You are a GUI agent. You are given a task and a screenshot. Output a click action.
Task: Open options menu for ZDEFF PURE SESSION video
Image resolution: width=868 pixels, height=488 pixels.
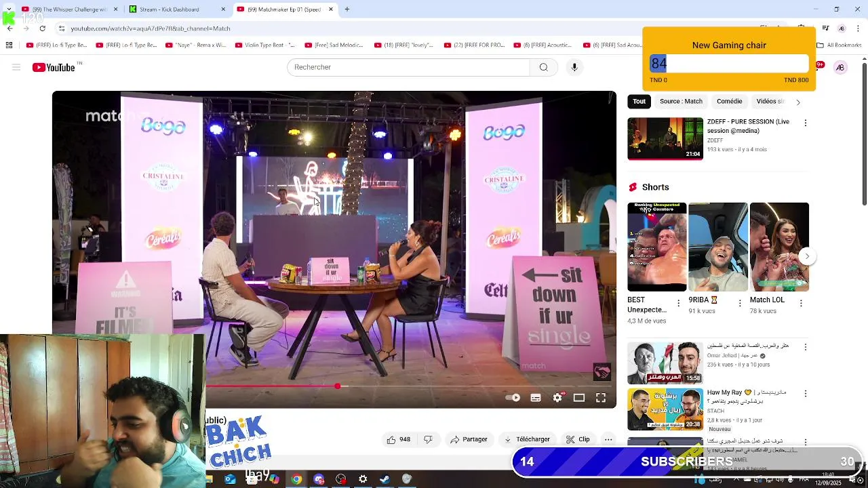point(805,123)
